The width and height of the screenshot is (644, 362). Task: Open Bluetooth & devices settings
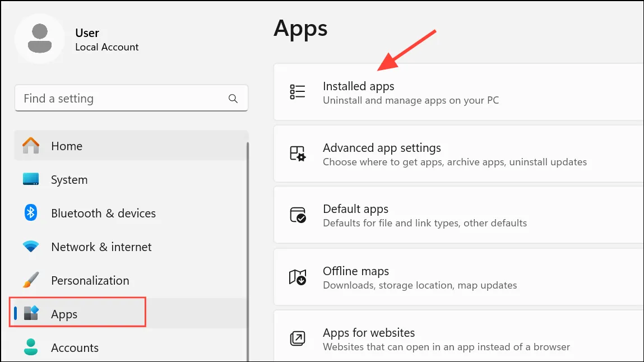coord(131,213)
